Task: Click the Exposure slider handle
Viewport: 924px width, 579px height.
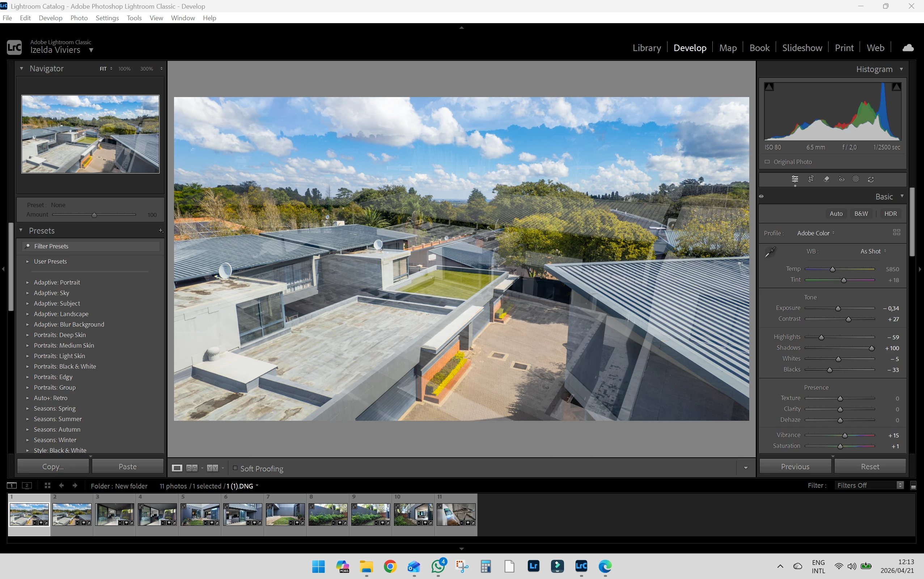Action: pyautogui.click(x=838, y=308)
